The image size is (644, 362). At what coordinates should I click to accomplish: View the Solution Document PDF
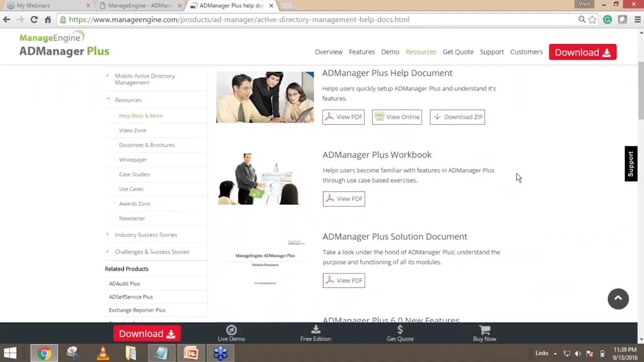pyautogui.click(x=344, y=280)
